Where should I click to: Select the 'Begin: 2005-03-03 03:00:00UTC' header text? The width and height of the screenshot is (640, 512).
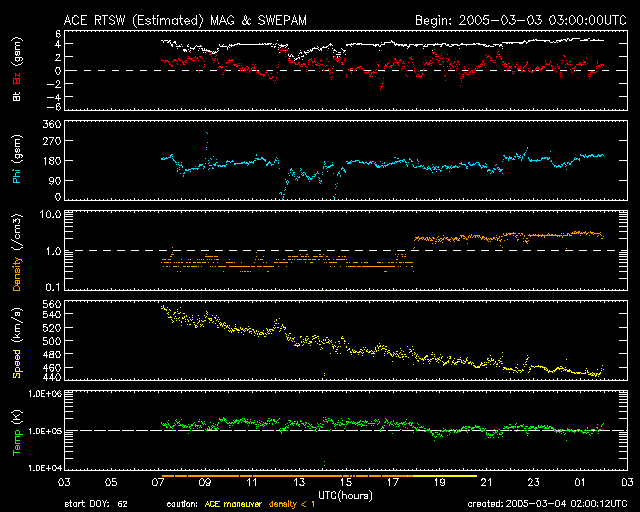(x=521, y=20)
